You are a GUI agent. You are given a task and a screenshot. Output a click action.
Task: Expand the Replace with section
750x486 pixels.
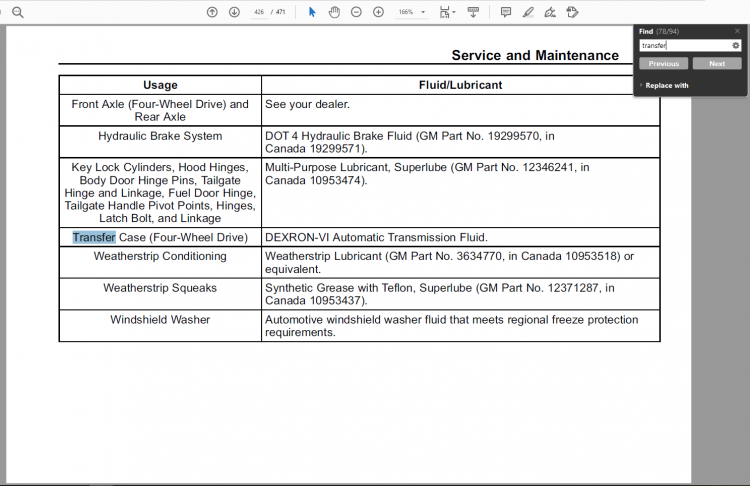[666, 86]
